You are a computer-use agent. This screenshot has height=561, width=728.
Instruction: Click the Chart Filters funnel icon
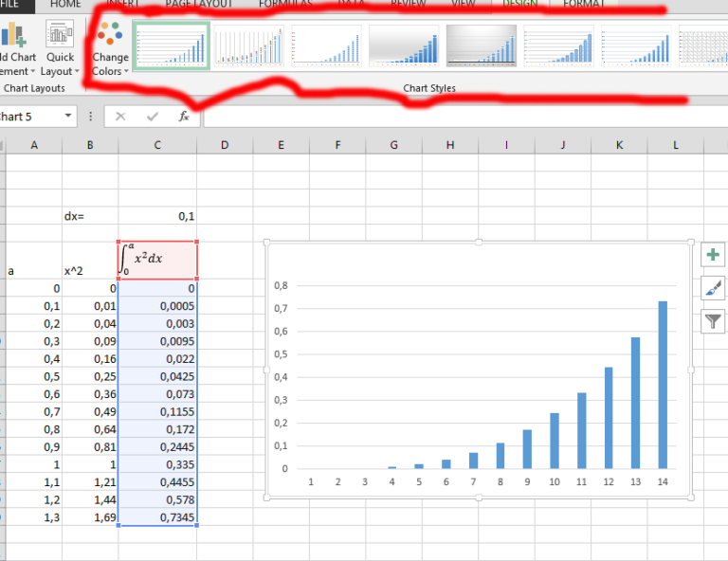tap(712, 321)
